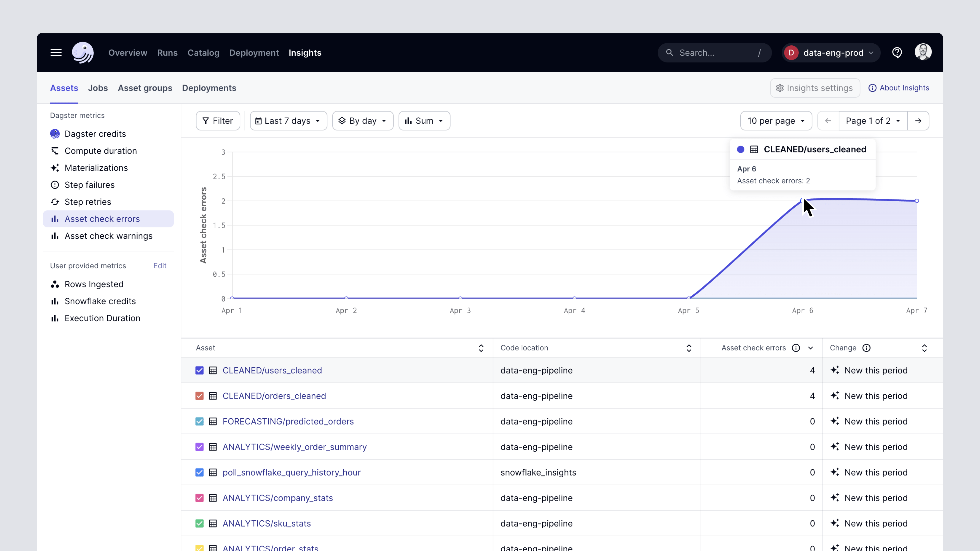Open FORECASTING/predicted_orders asset link

[x=288, y=421]
